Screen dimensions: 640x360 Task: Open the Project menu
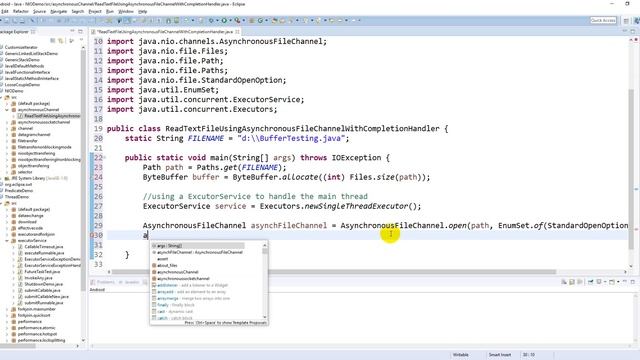95,11
